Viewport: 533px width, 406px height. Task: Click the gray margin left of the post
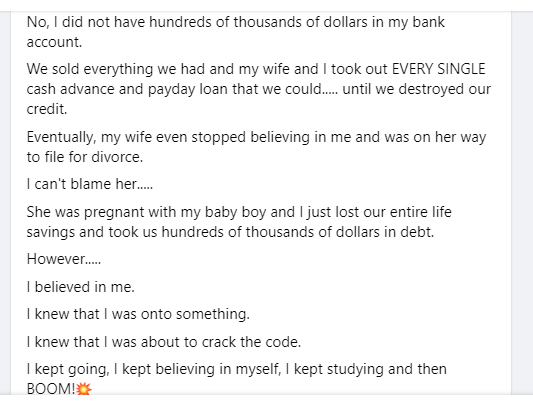5,203
